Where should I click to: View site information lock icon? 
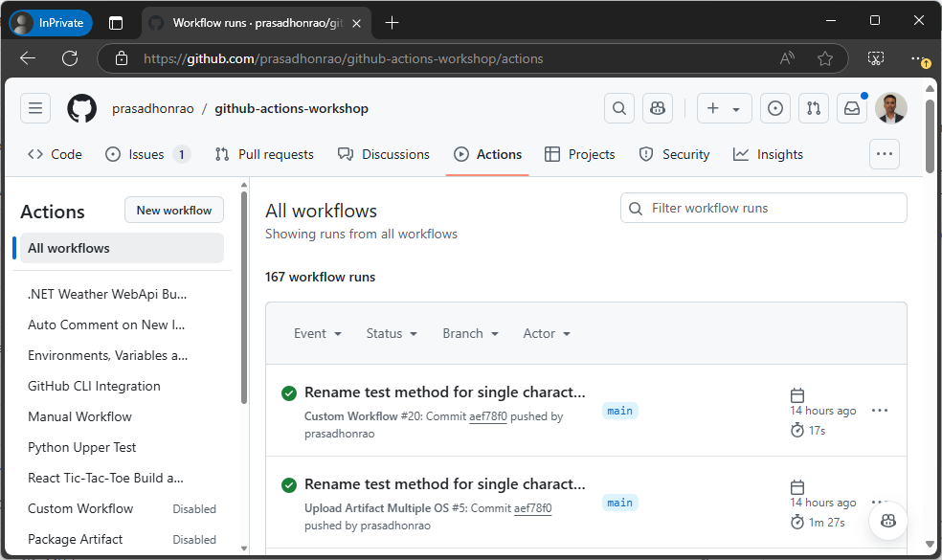(x=122, y=58)
